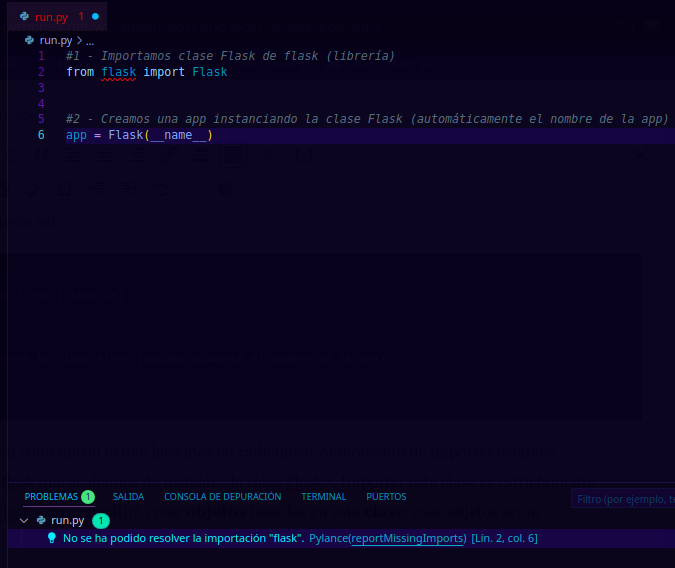Expand the breadcrumb ellipsis after run.py
Viewport: 675px width, 568px height.
click(89, 40)
